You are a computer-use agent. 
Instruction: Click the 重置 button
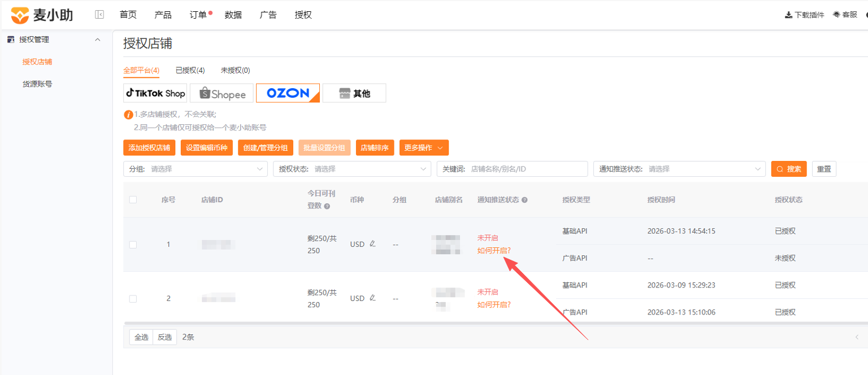point(824,169)
